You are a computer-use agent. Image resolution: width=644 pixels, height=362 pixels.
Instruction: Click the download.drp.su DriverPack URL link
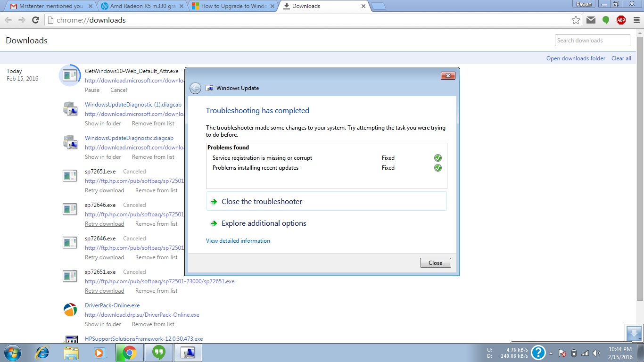pyautogui.click(x=142, y=315)
